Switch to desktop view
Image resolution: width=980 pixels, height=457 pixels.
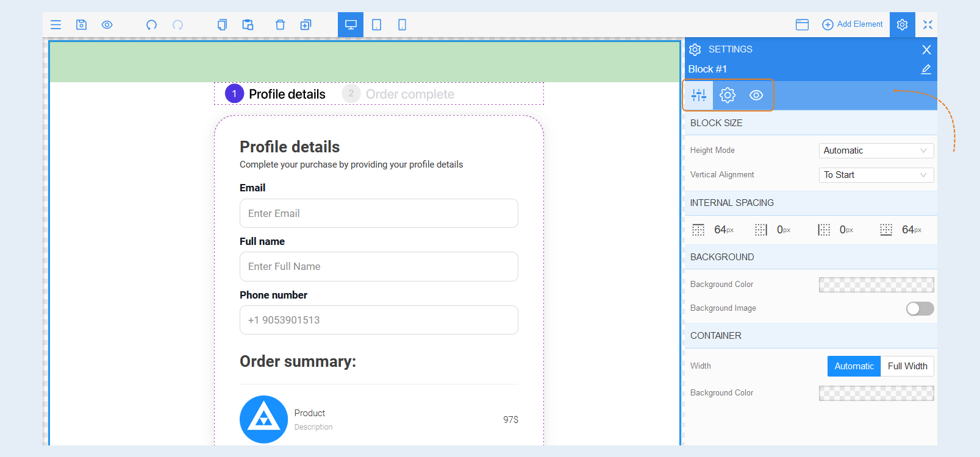click(x=351, y=25)
